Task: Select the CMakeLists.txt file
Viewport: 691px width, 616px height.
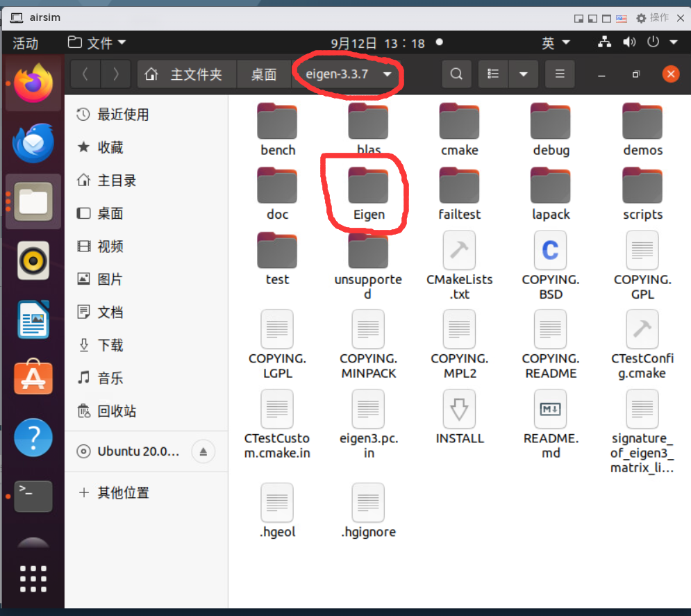Action: point(459,266)
